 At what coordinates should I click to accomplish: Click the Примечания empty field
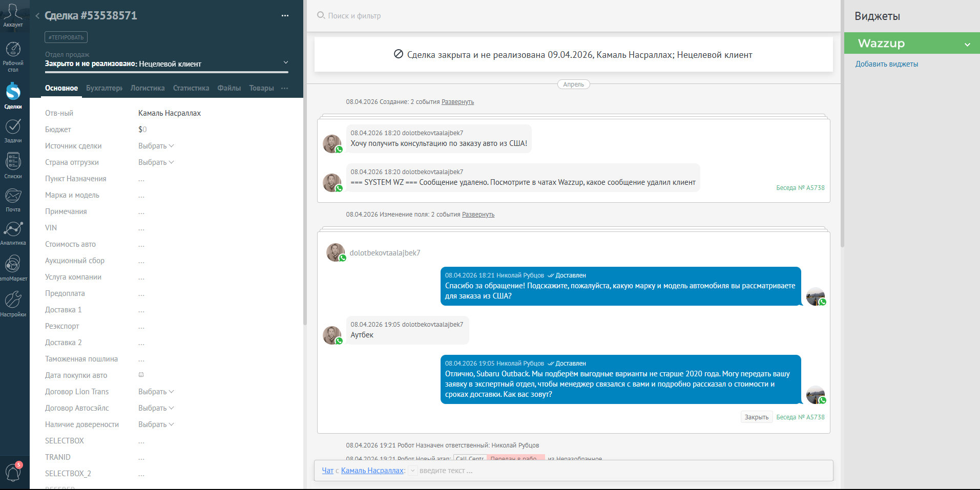click(x=141, y=212)
